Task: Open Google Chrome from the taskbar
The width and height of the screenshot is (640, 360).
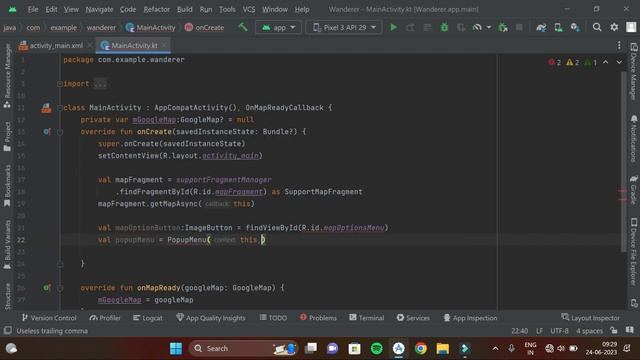Action: [420, 349]
